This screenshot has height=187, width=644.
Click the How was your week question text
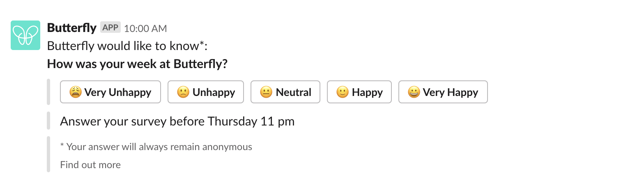[137, 64]
